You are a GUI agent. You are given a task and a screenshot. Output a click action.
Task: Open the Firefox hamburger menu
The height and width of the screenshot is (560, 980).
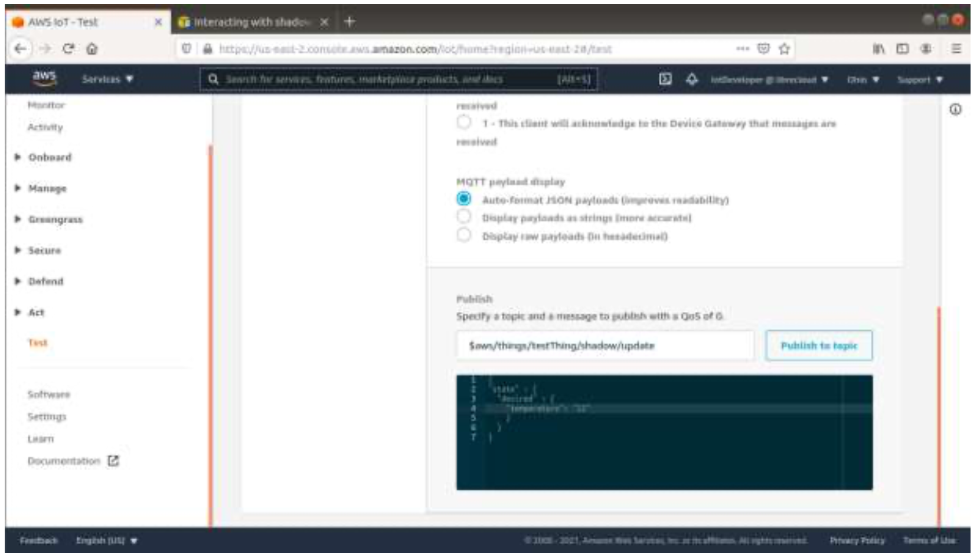pos(956,49)
